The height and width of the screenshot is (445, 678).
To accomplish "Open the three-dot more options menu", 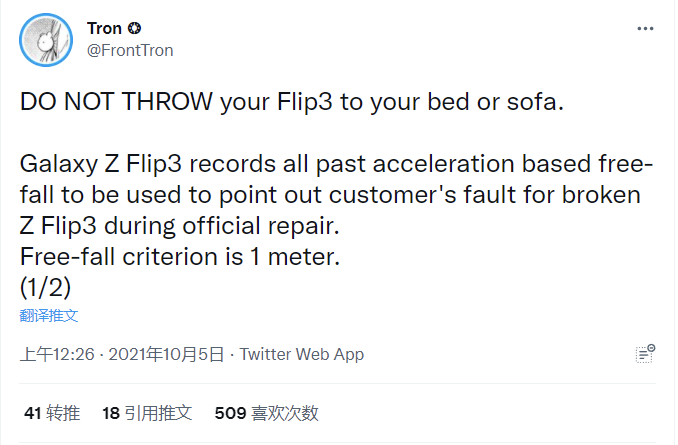I will (x=645, y=28).
